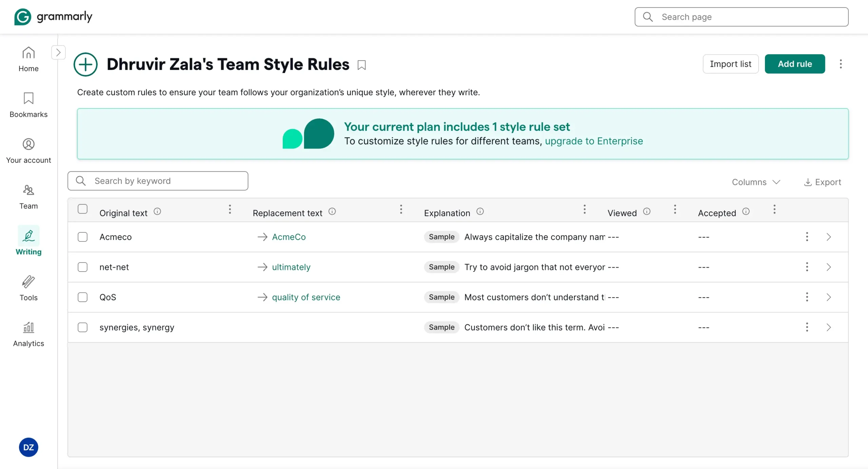Click the Import list button
Image resolution: width=868 pixels, height=469 pixels.
pos(731,64)
